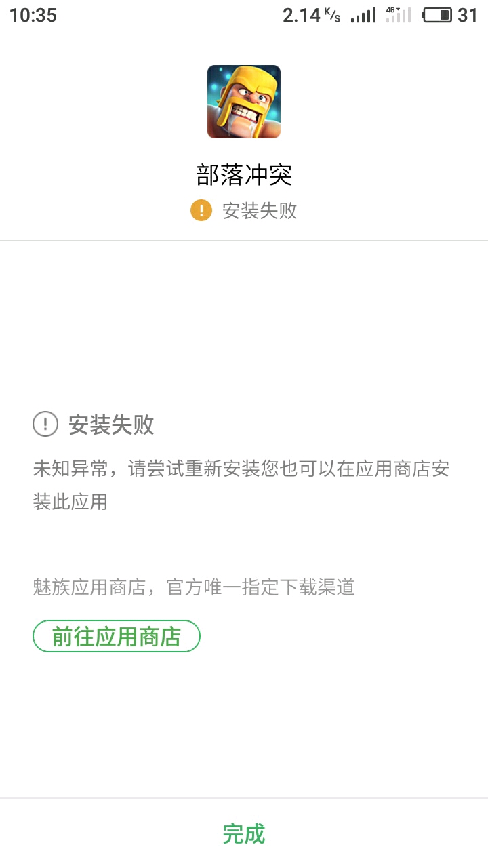
Task: Tap the 魅族应用商店 official channel note
Action: 194,587
